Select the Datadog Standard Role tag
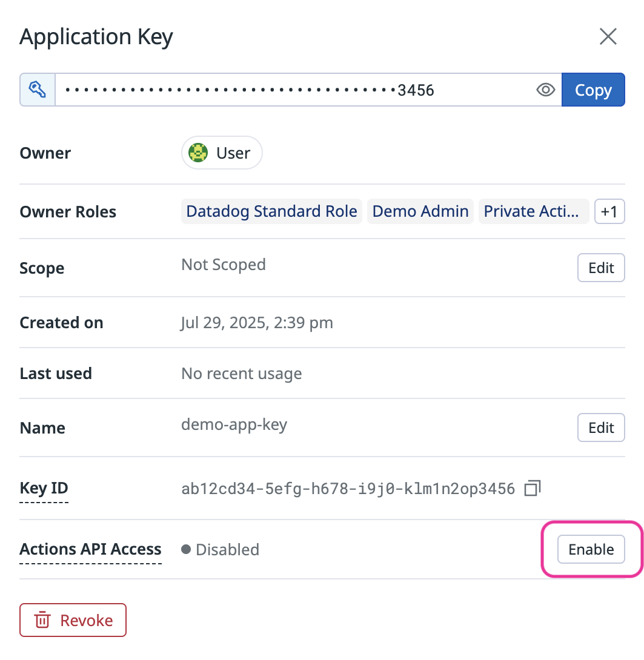The height and width of the screenshot is (660, 644). [271, 211]
